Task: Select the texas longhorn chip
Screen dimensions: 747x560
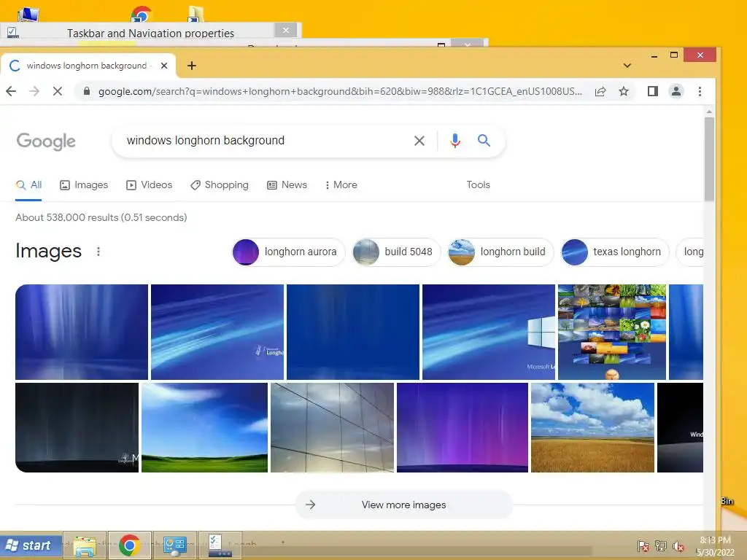Action: click(x=615, y=252)
